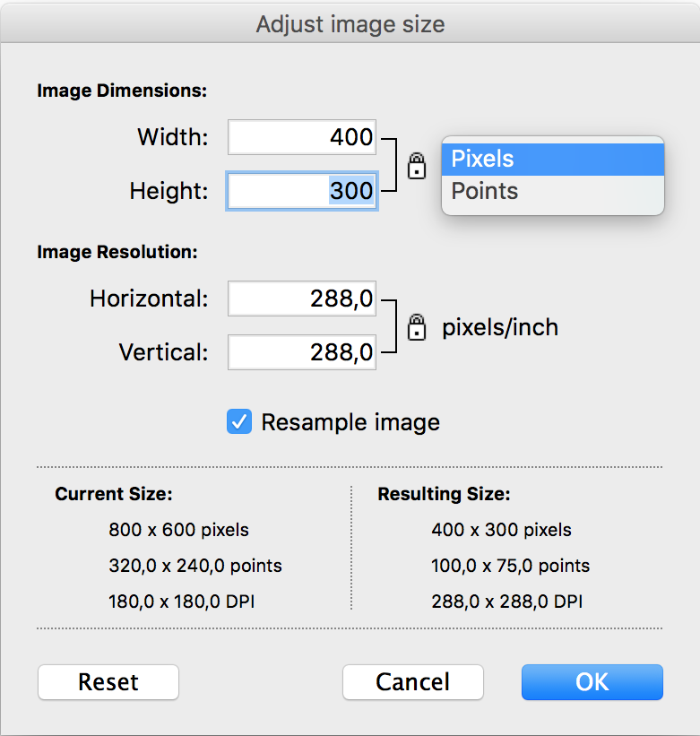Click the Adjust image size title bar
700x736 pixels.
click(350, 24)
